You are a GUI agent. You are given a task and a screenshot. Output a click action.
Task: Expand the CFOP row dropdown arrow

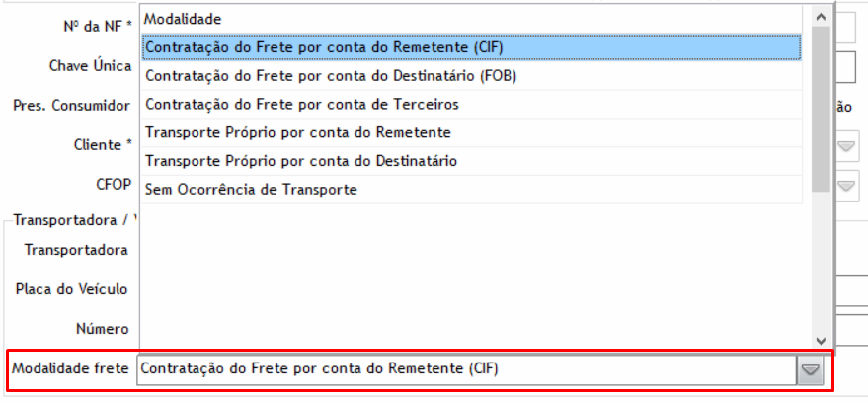(847, 185)
